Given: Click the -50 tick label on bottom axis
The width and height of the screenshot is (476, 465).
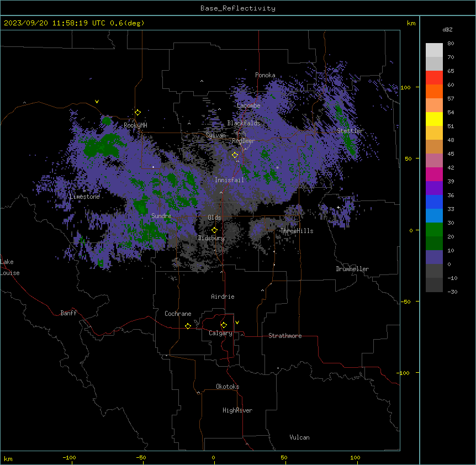Looking at the screenshot, I should [x=141, y=457].
